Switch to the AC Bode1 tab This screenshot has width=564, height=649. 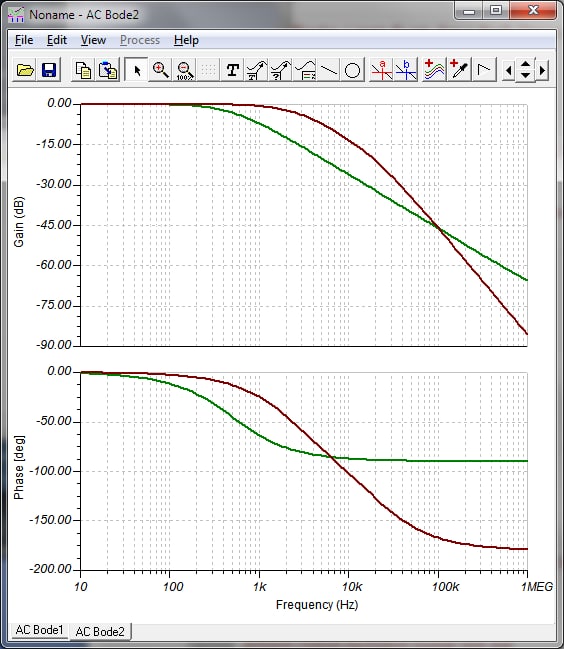coord(39,630)
